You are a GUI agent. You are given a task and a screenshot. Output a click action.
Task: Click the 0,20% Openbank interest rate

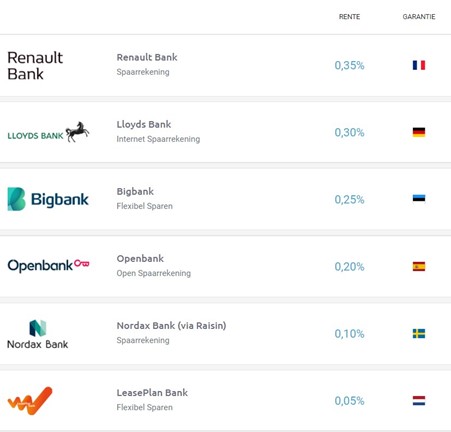click(x=349, y=267)
